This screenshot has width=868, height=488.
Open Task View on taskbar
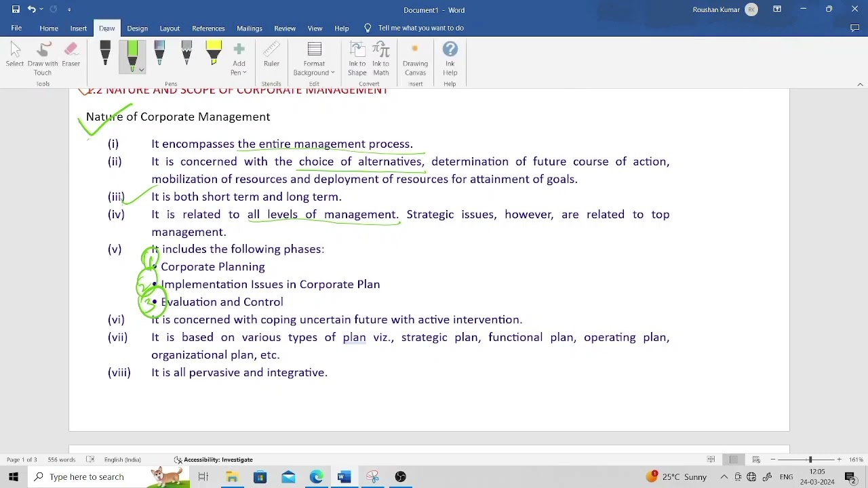tap(203, 476)
